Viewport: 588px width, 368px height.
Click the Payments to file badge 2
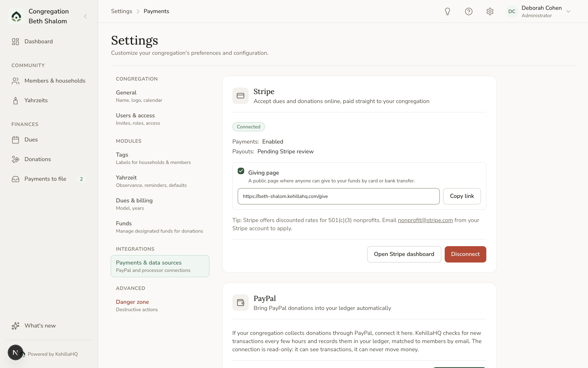click(x=81, y=179)
